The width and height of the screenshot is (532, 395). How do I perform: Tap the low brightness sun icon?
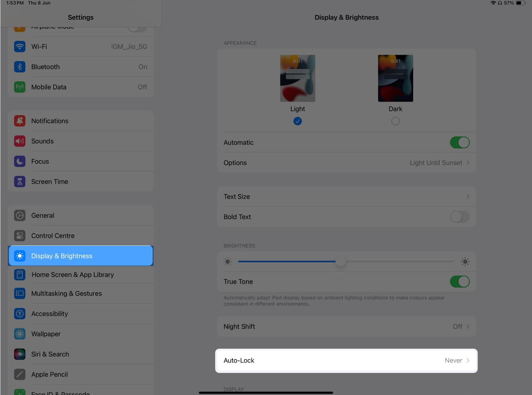[x=228, y=262]
